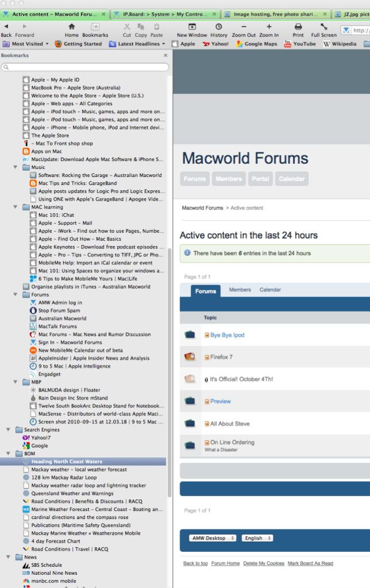Click Forum Home footer link
The image size is (370, 588).
pos(225,563)
